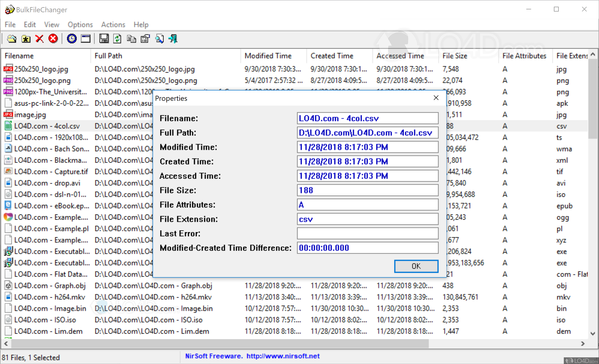Click the vertical scrollbar up arrow
Screen dimensions: 599x364
tap(593, 54)
